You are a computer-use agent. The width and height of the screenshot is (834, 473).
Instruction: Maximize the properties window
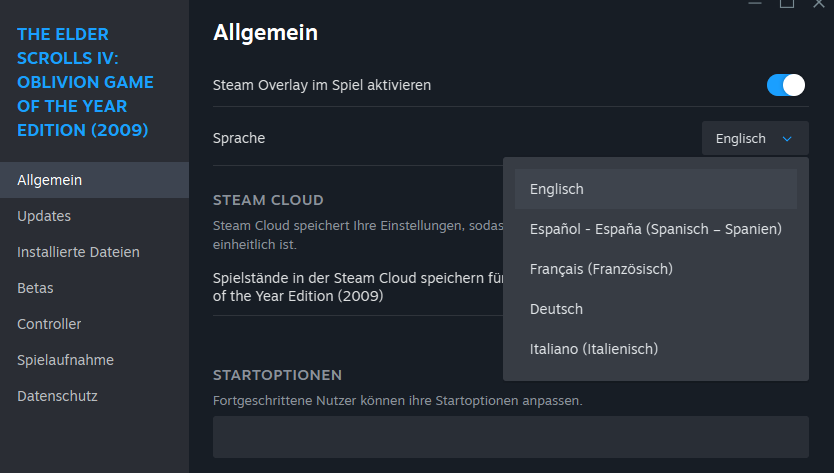click(x=786, y=4)
